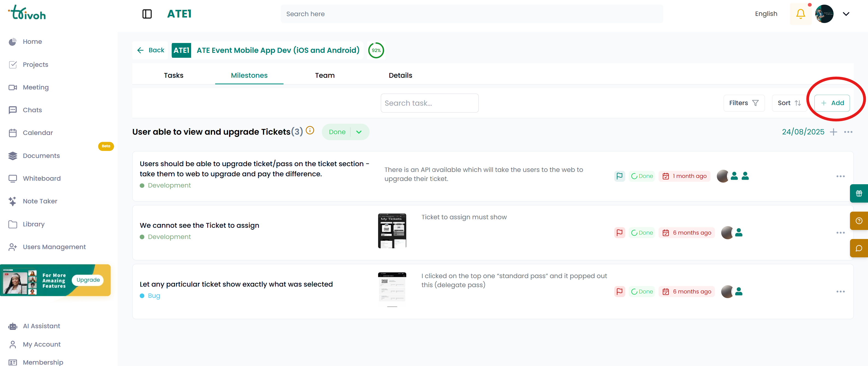Click the Add button
Screen dimensions: 868x366
click(x=832, y=103)
